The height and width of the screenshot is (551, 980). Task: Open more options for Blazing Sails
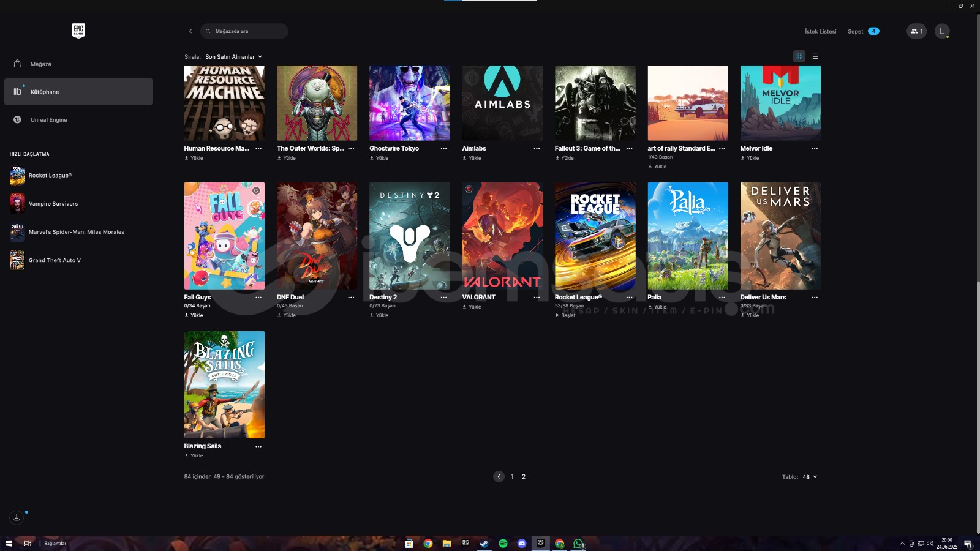(258, 447)
